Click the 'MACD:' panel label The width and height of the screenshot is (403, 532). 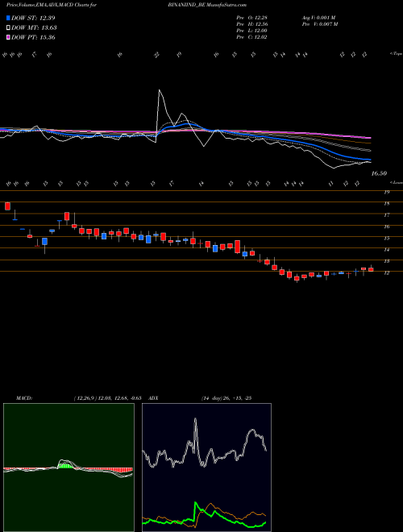click(x=24, y=398)
